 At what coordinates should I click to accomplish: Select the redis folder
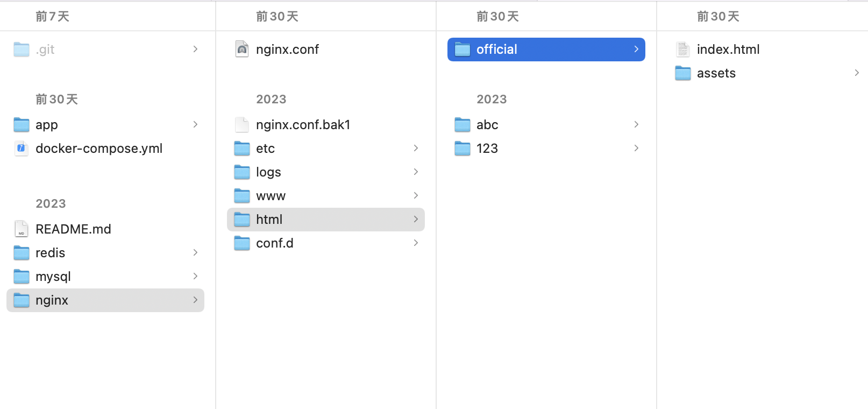(x=50, y=253)
